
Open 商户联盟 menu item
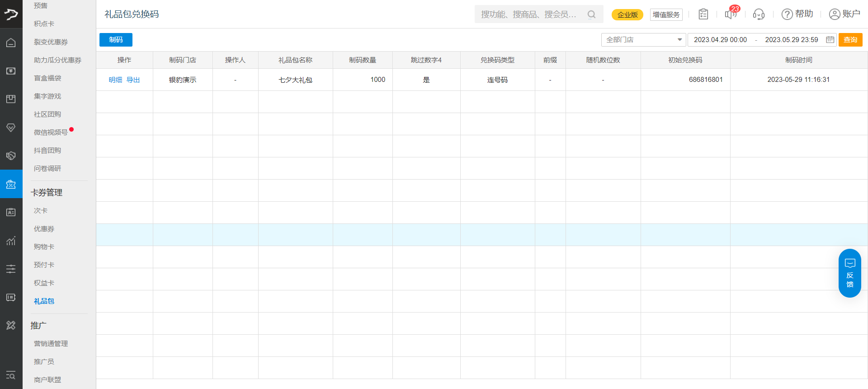(47, 380)
